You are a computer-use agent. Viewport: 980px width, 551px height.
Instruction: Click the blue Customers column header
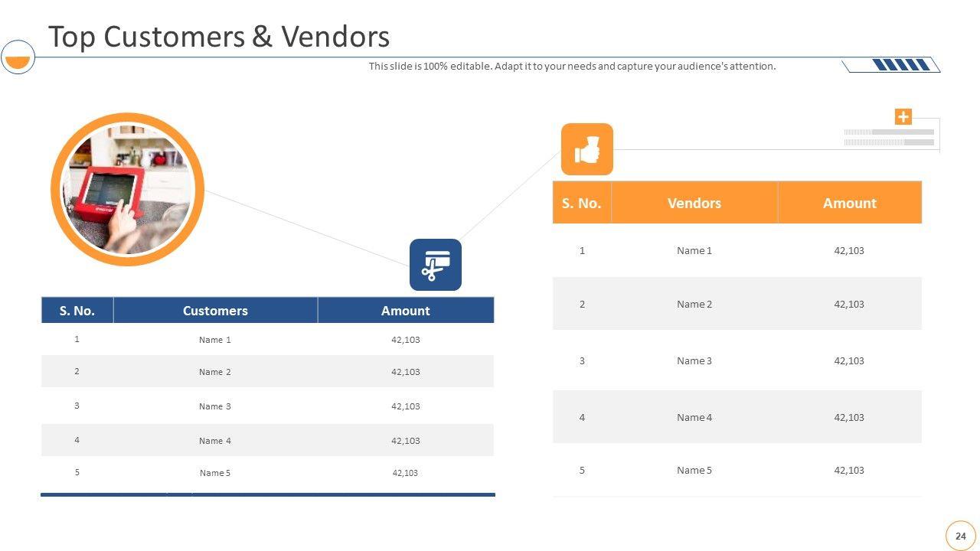point(215,311)
